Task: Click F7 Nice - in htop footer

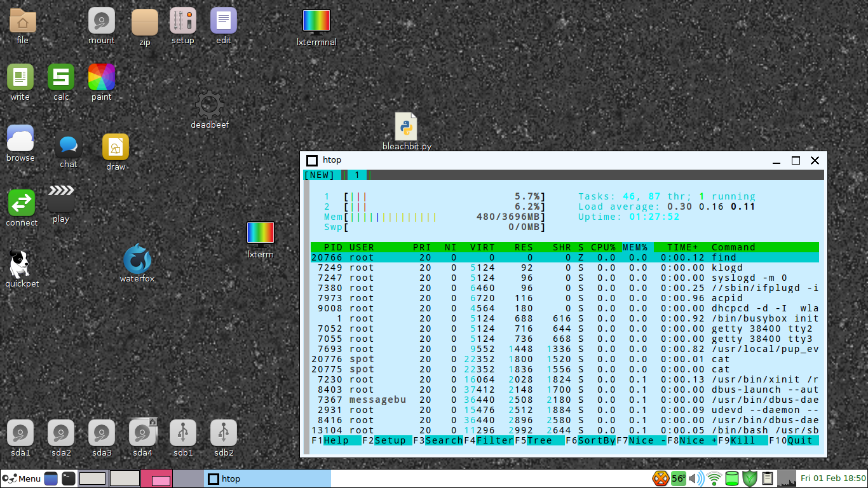Action: pyautogui.click(x=641, y=440)
